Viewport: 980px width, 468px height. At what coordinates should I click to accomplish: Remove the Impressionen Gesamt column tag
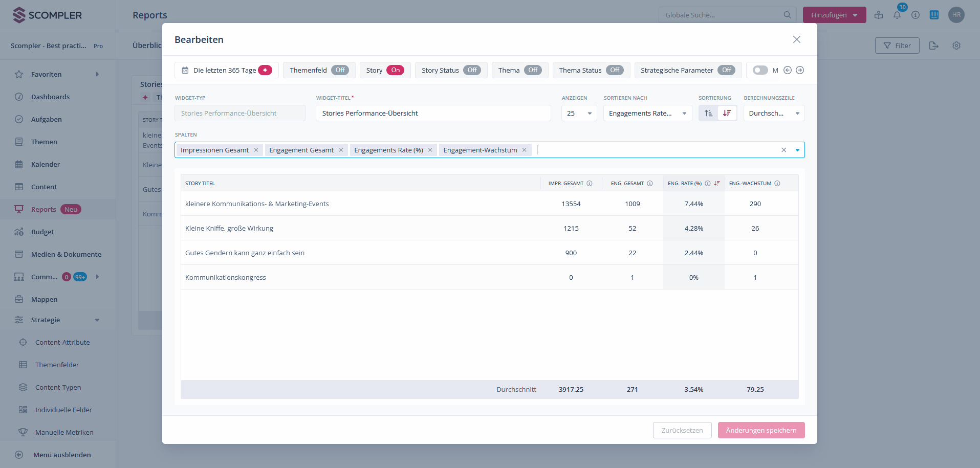pos(256,150)
